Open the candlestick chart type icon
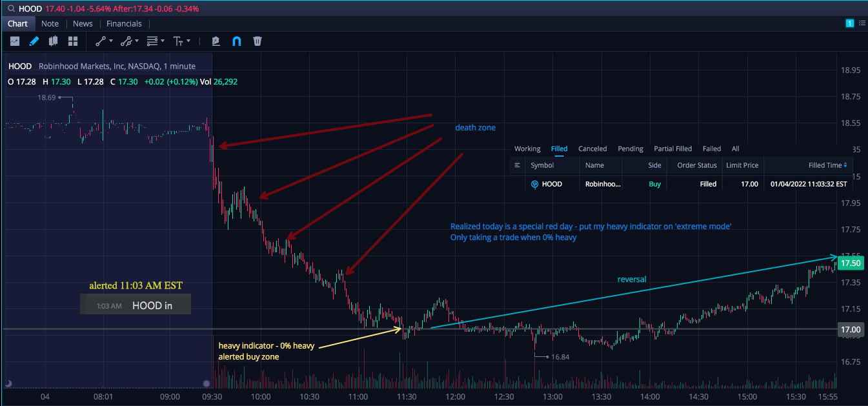This screenshot has height=406, width=868. [x=54, y=41]
